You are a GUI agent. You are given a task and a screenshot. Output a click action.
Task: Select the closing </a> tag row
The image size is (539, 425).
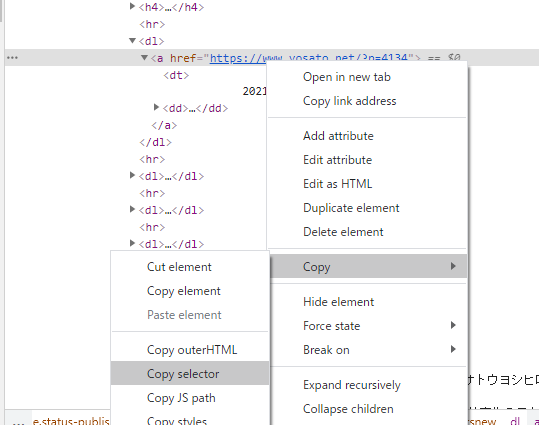pos(164,125)
